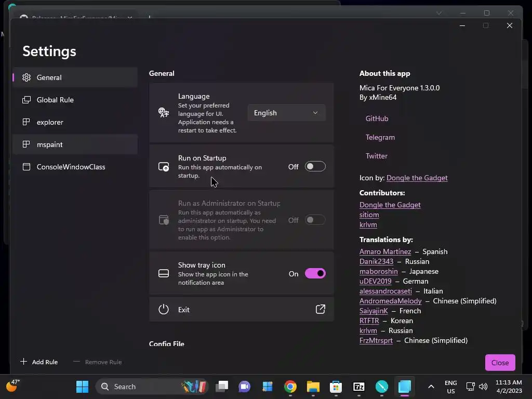Click Add Rule button
This screenshot has width=532, height=399.
click(39, 362)
